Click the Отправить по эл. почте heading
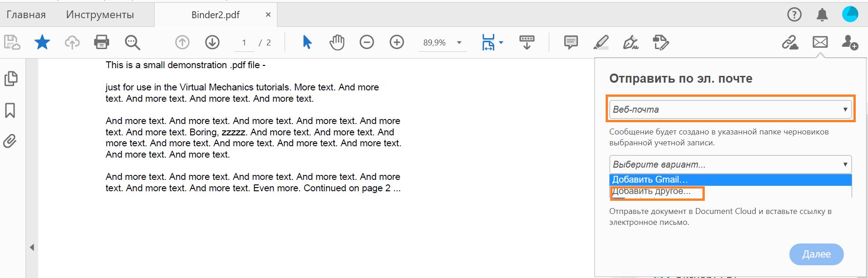Screen dimensions: 868x278 pyautogui.click(x=681, y=79)
